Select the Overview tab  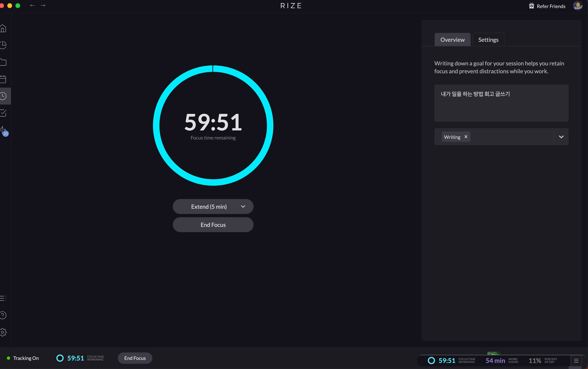(452, 40)
